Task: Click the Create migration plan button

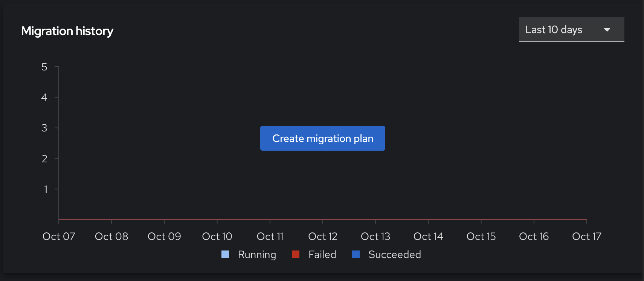Action: coord(322,138)
